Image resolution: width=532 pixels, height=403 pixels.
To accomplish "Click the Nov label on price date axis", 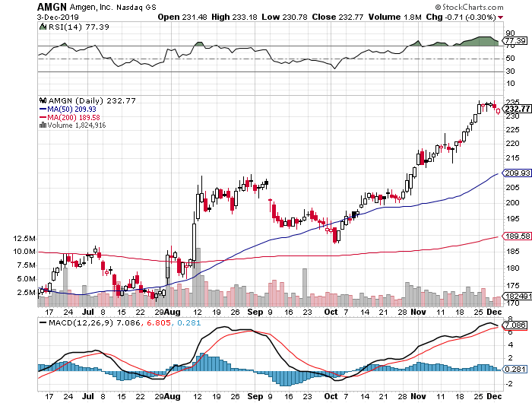I will [418, 312].
